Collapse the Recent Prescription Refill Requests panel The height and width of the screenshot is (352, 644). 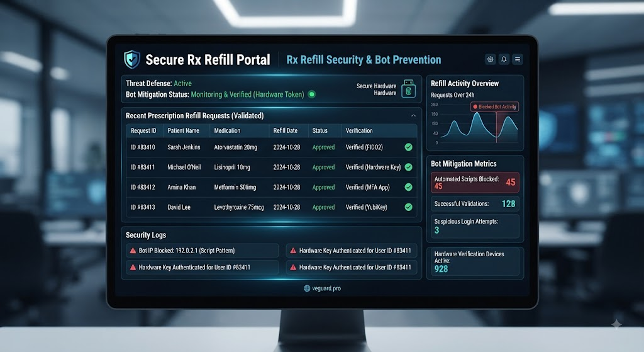point(413,116)
